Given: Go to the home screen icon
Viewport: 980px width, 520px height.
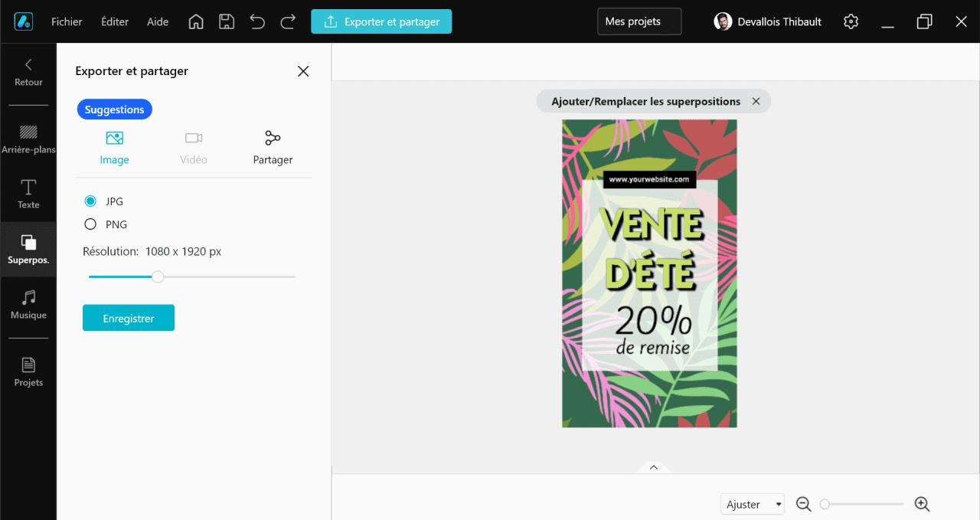Looking at the screenshot, I should [x=196, y=21].
